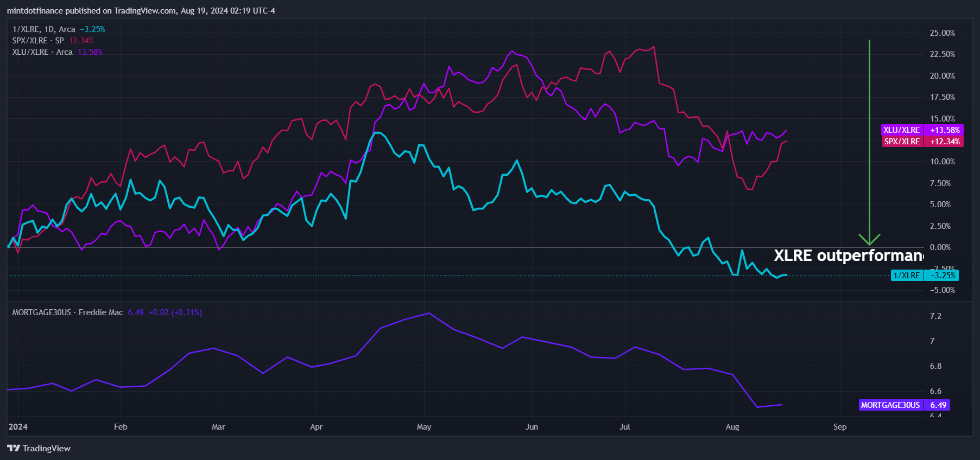The height and width of the screenshot is (460, 980).
Task: Click the 0.00% tick on the price scale
Action: tap(940, 247)
